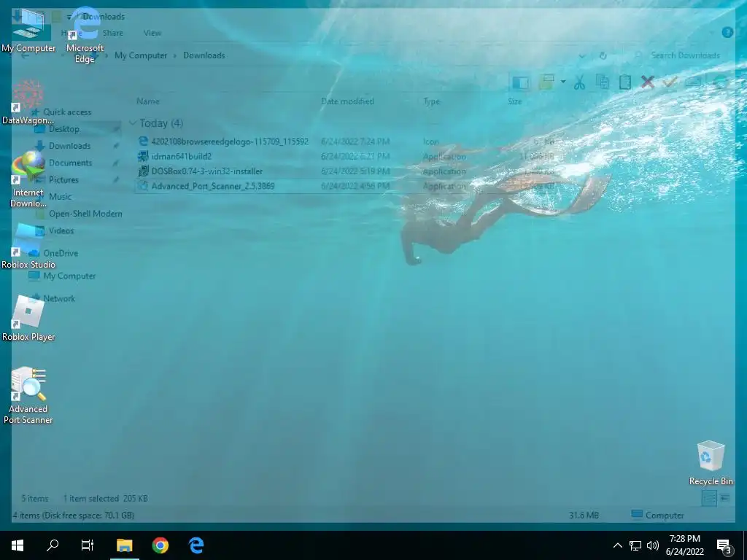Select OneDrive in navigation pane
The image size is (747, 560).
61,253
